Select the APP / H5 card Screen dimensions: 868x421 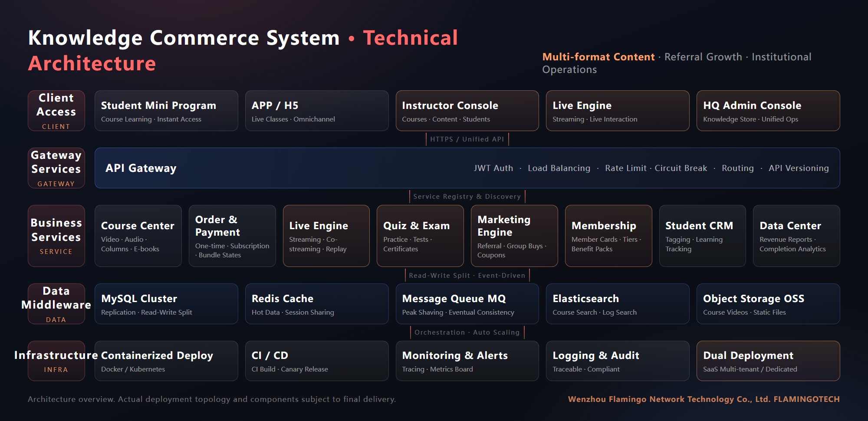[317, 111]
